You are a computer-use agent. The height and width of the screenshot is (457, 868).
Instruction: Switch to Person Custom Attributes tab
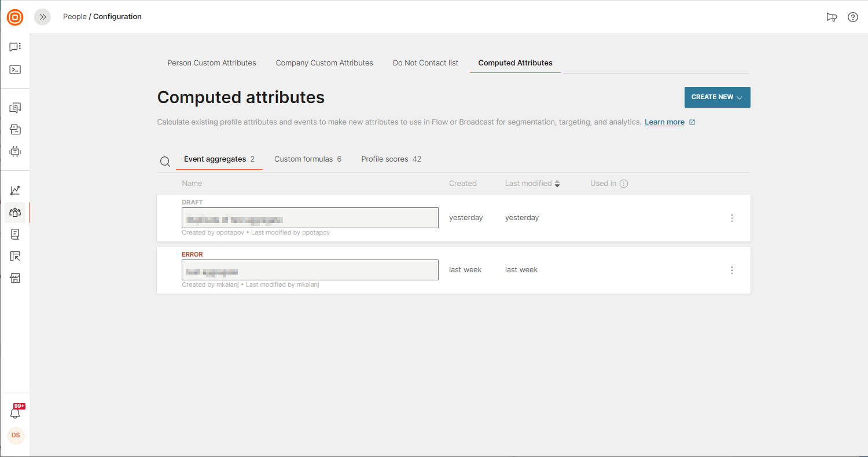tap(211, 63)
